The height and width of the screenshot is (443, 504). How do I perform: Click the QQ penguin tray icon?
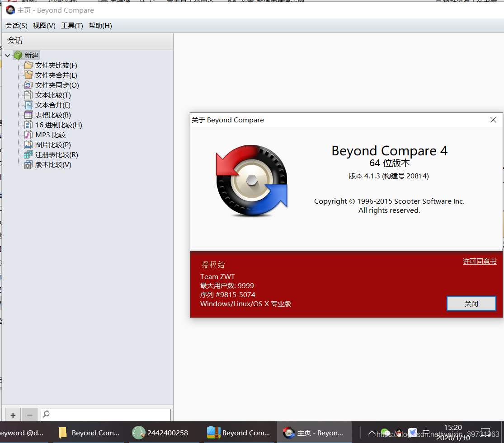click(x=399, y=433)
